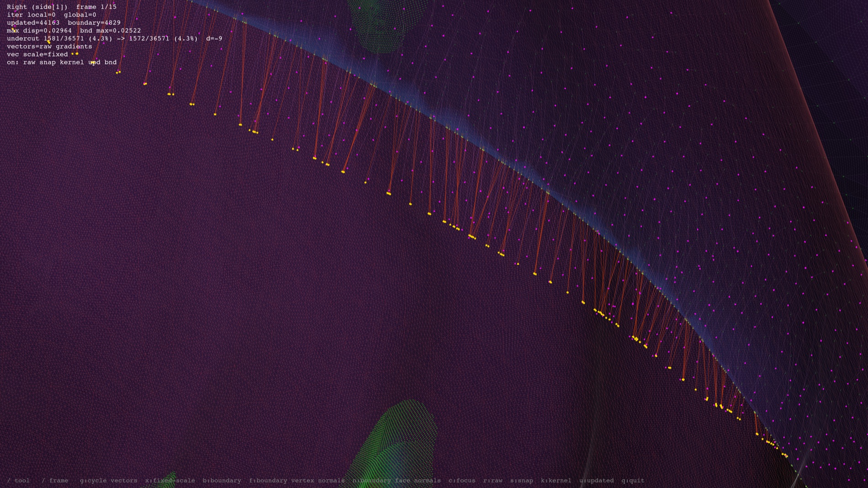
Task: Click the '/ frame' hint in bottom bar
Action: pos(55,480)
